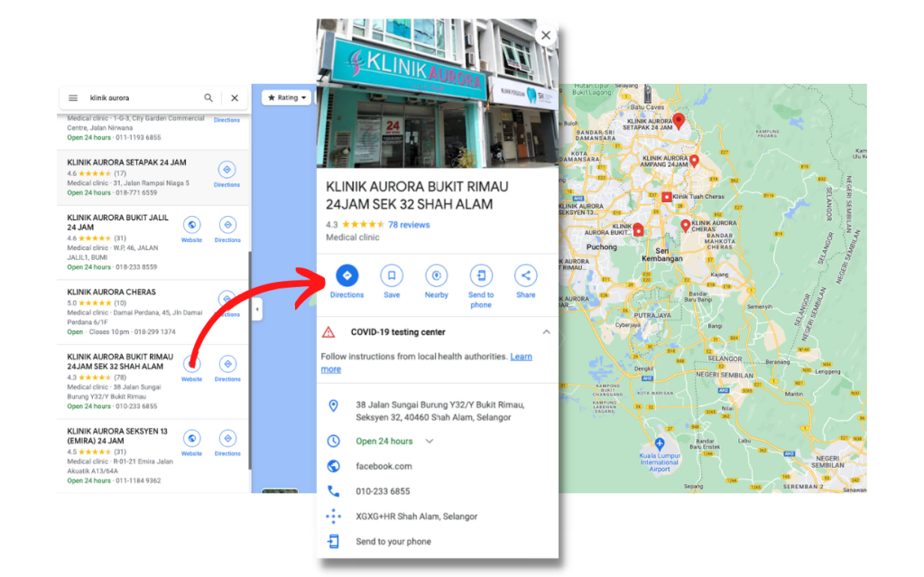Click Klinik Aurora Ampang map pin

694,161
